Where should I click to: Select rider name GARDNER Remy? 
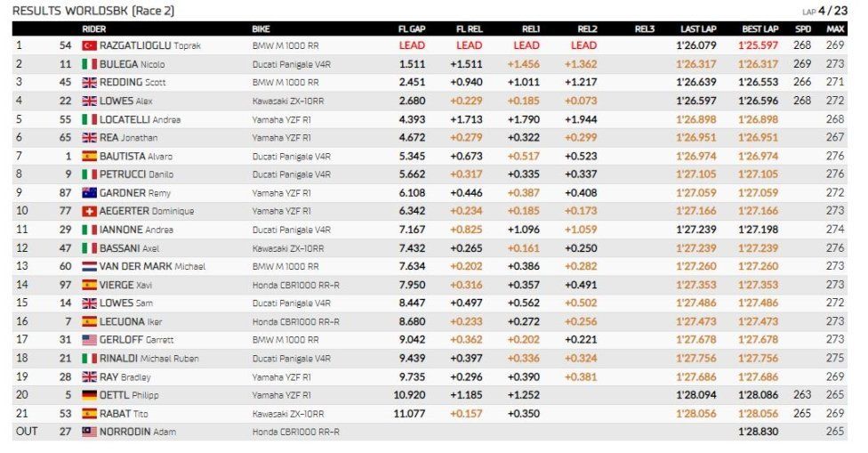pyautogui.click(x=135, y=193)
